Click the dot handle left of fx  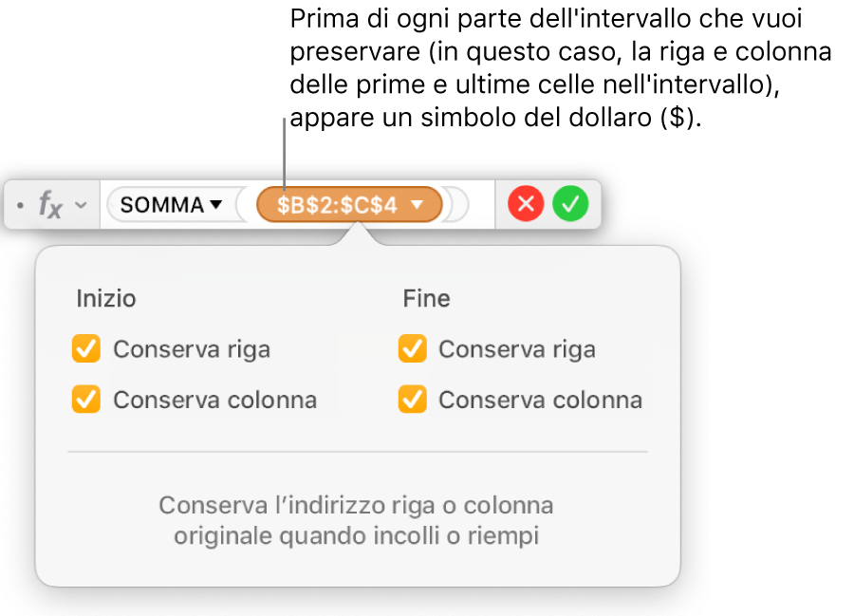pyautogui.click(x=20, y=204)
